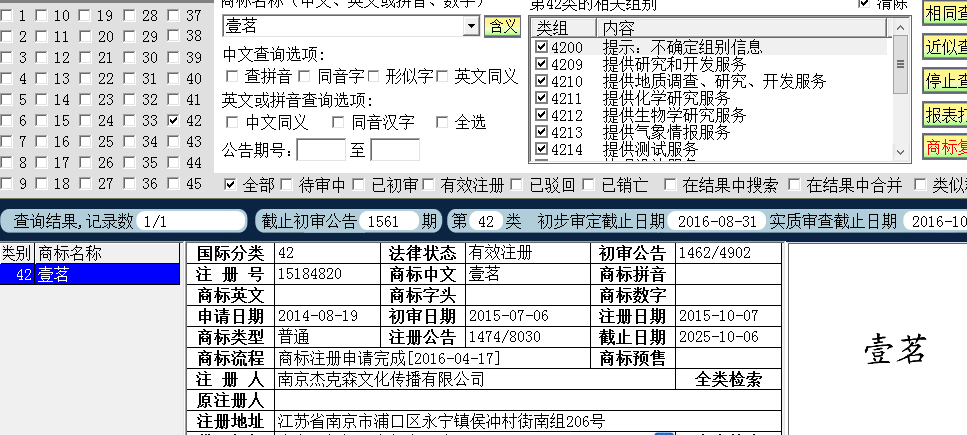Uncheck the 全部 status filter
The height and width of the screenshot is (435, 967).
tap(230, 184)
